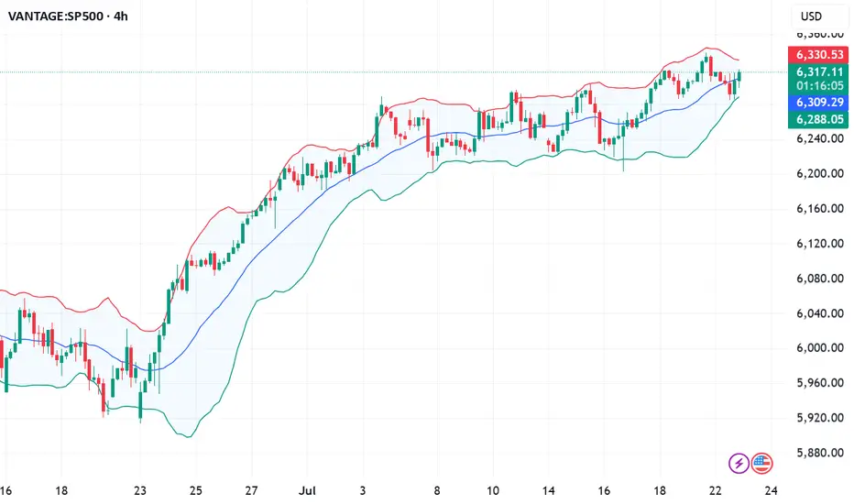Click the 10 date marker on time axis
Viewport: 854px width, 504px height.
coord(492,491)
